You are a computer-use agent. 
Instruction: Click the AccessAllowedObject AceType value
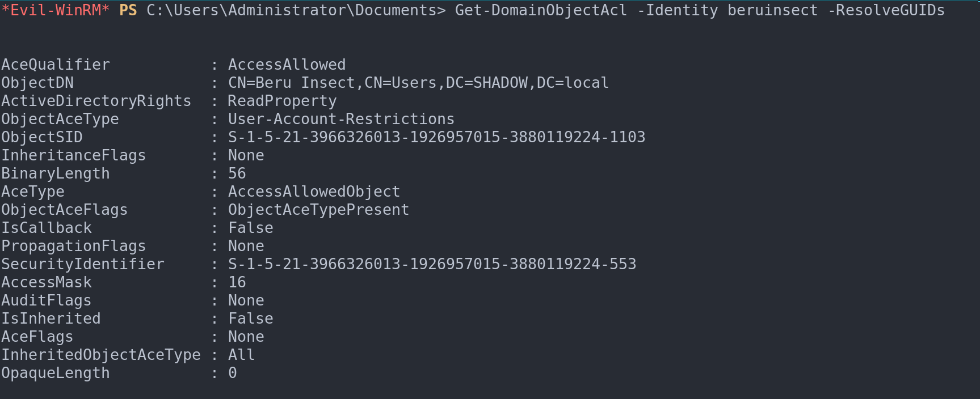[x=314, y=192]
